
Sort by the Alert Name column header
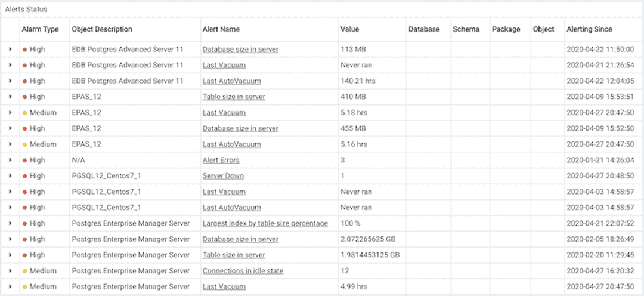(221, 29)
